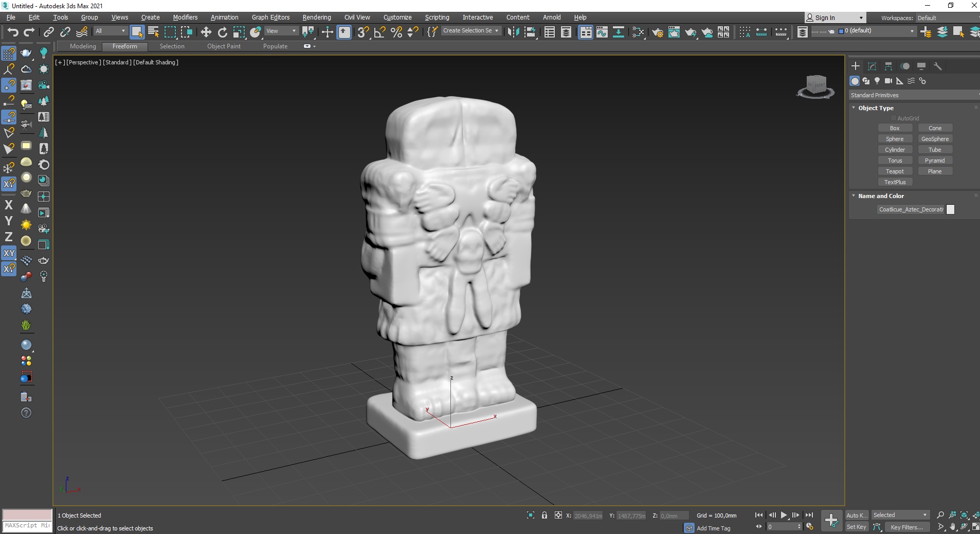Screen dimensions: 980x534
Task: Click the Align tool icon
Action: click(530, 32)
